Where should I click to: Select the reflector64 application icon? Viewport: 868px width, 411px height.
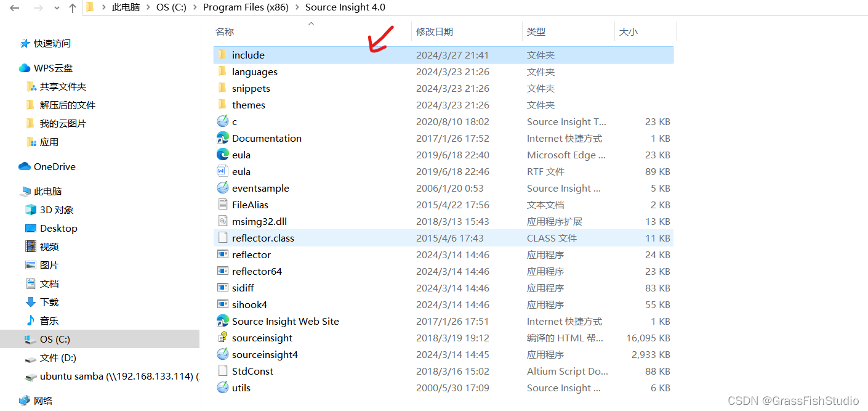(222, 271)
